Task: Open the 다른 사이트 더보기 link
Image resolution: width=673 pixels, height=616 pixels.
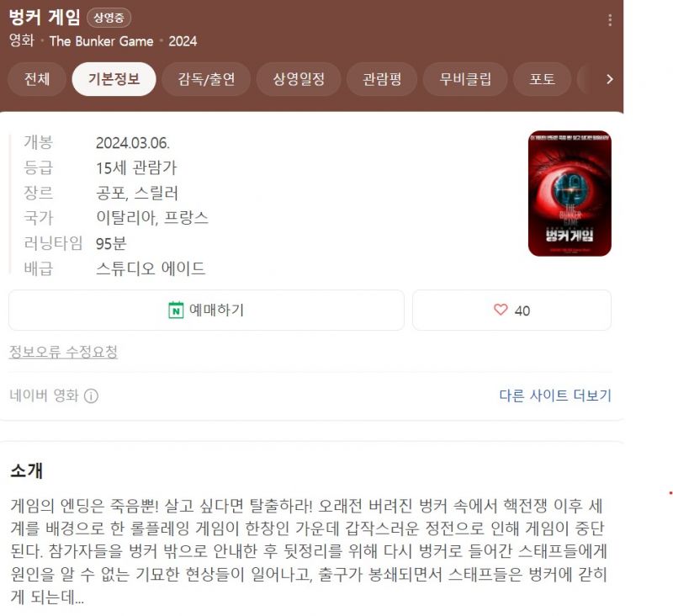Action: point(555,396)
